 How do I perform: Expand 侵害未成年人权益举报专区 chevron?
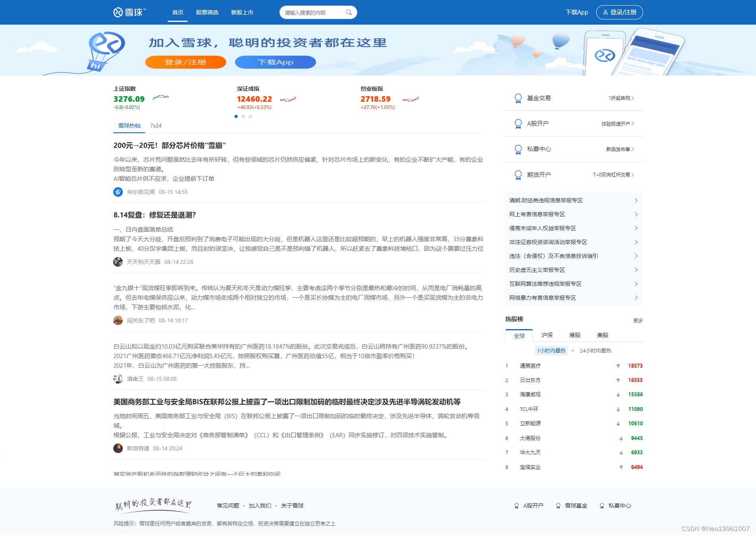[636, 228]
